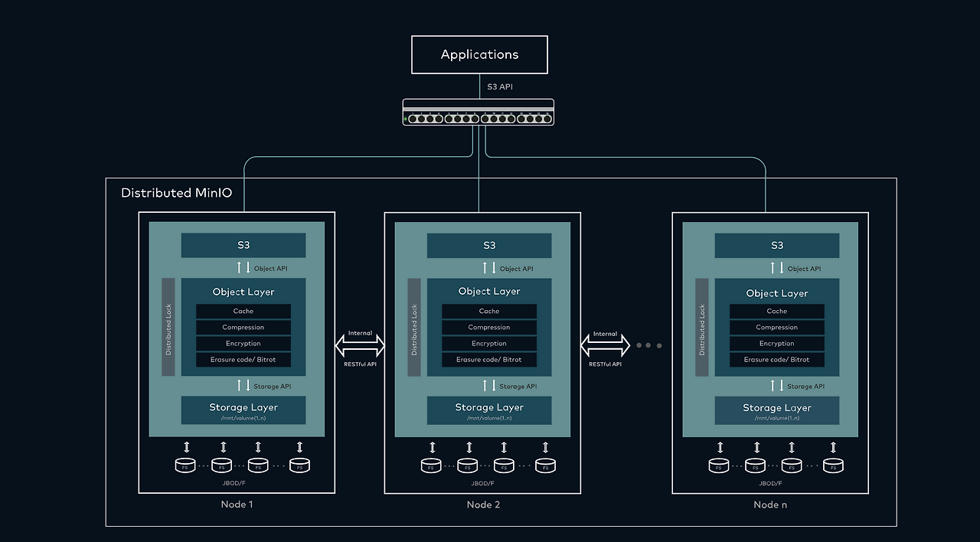The width and height of the screenshot is (980, 542).
Task: Click the leftmost FS disk icon in Node 2
Action: pyautogui.click(x=431, y=465)
